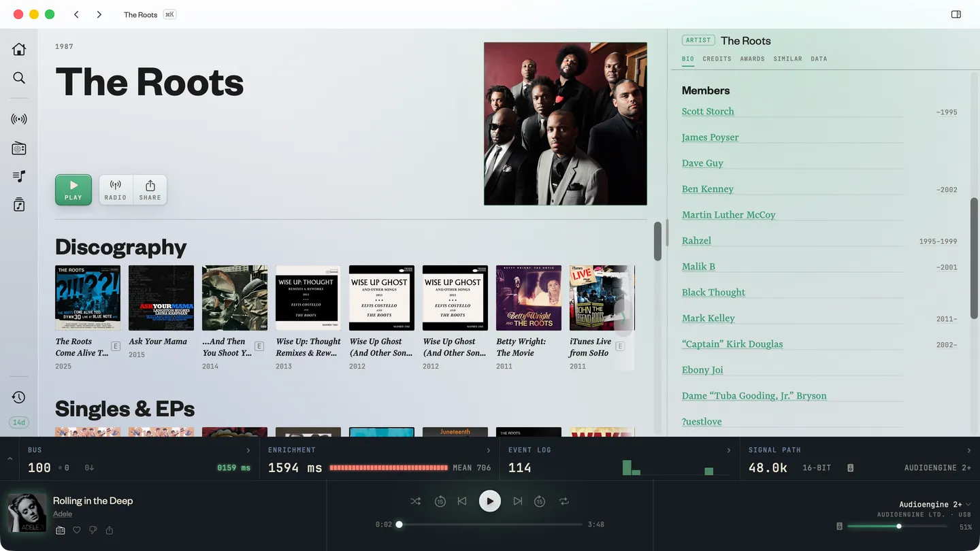Open Dame "Tuba Gooding, Jr." Bryson link

[754, 396]
